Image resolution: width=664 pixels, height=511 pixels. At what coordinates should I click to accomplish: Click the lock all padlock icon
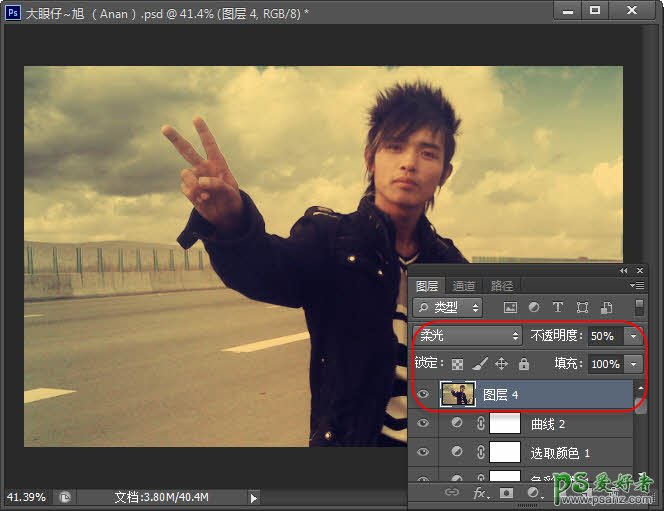(x=523, y=364)
